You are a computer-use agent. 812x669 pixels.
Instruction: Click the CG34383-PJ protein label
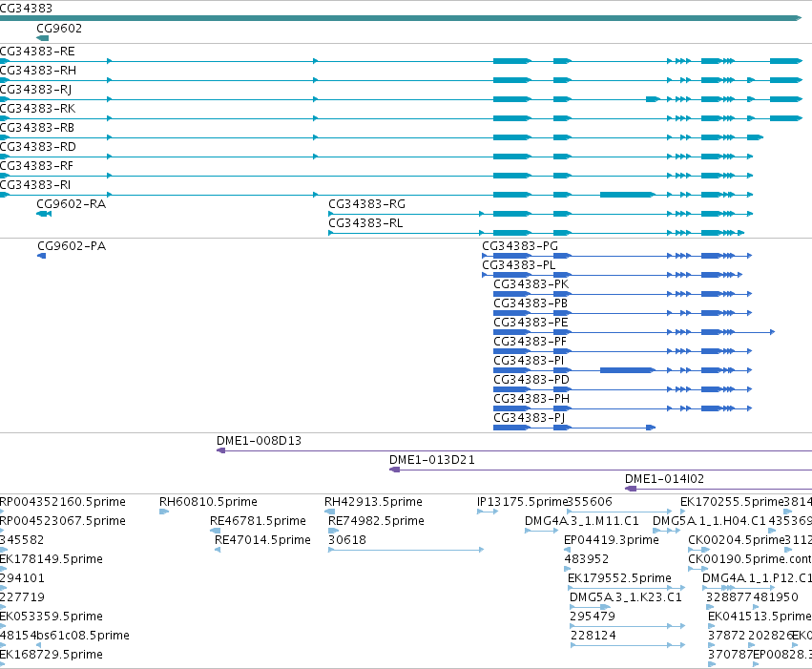click(530, 418)
